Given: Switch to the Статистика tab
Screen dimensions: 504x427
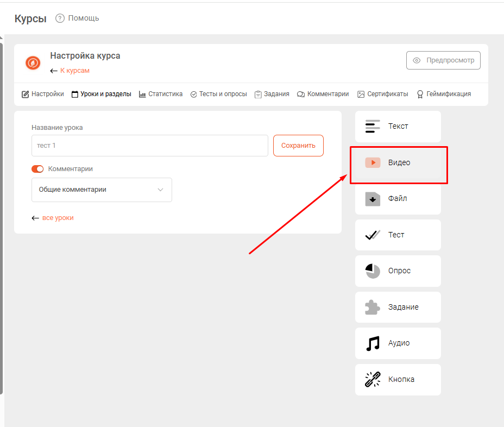Looking at the screenshot, I should pos(161,94).
